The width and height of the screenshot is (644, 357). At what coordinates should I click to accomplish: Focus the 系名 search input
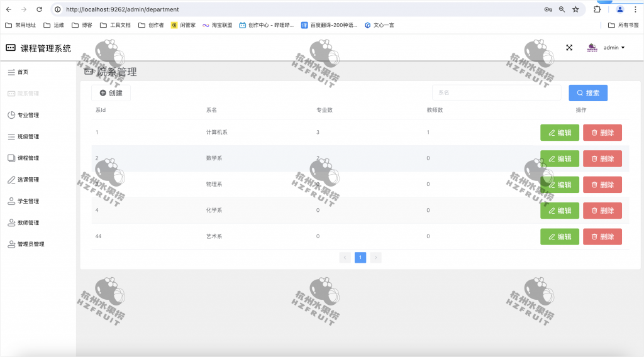497,93
